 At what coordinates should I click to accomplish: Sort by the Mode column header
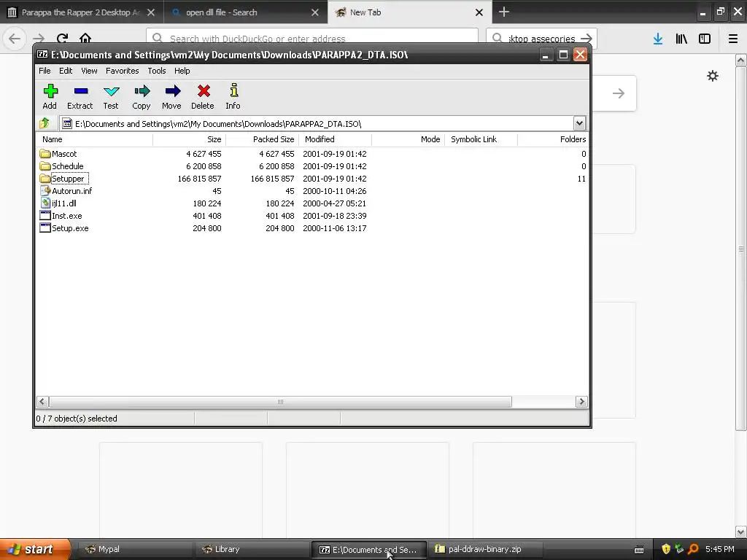pyautogui.click(x=408, y=139)
